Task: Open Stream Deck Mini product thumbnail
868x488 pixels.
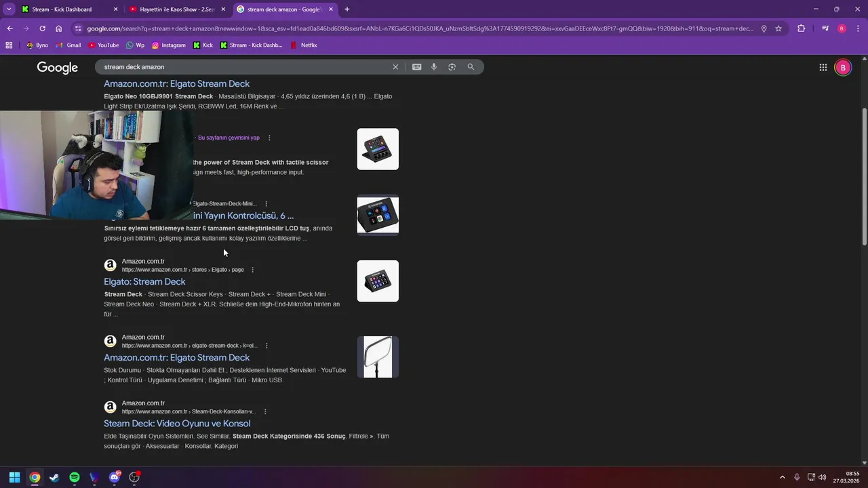Action: 378,215
